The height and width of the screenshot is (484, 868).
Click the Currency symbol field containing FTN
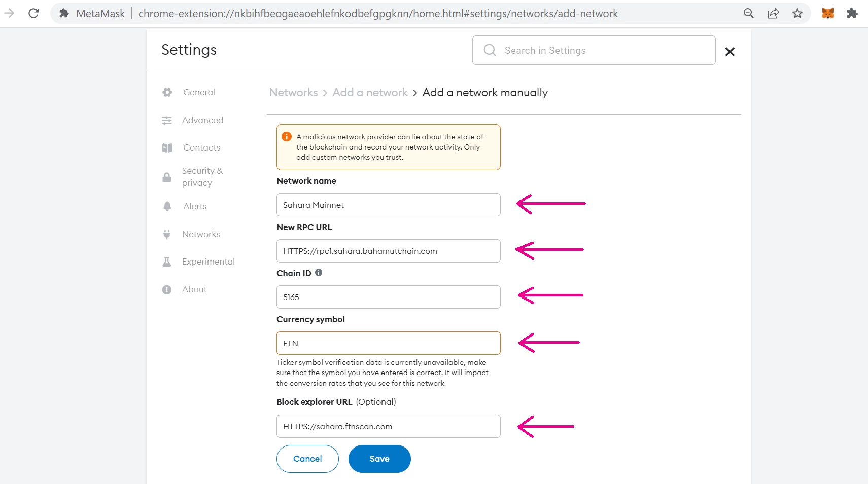389,343
